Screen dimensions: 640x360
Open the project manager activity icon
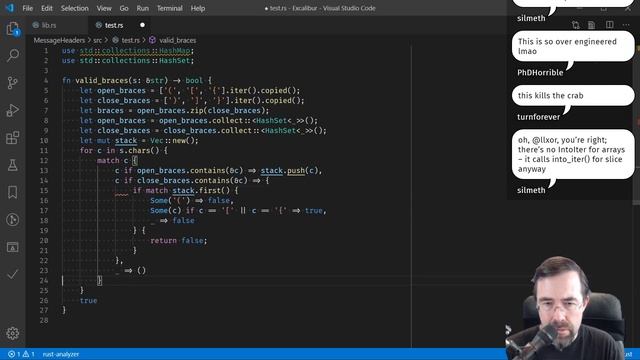(x=13, y=247)
